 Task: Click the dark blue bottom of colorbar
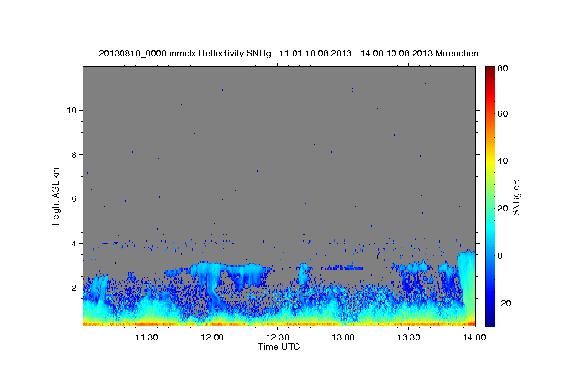pos(490,322)
